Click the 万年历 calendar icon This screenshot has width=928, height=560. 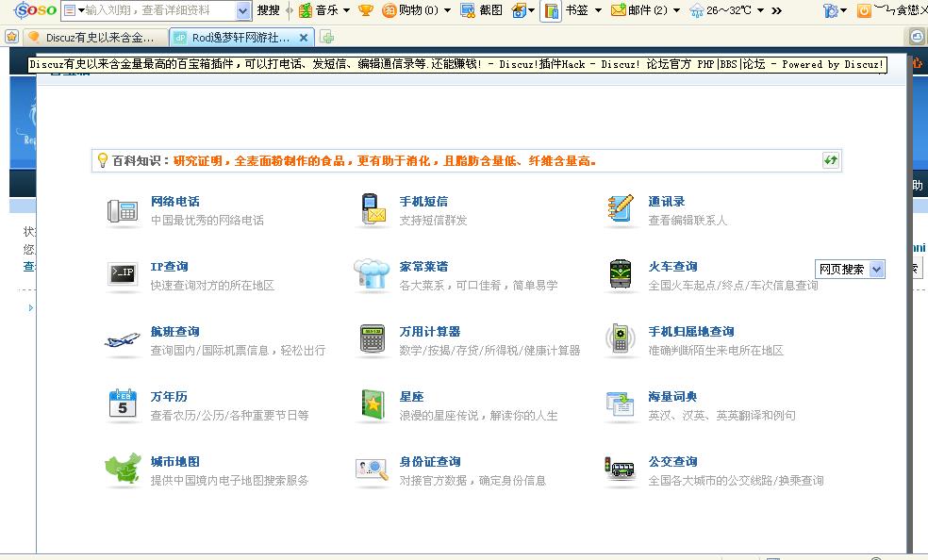(x=123, y=404)
